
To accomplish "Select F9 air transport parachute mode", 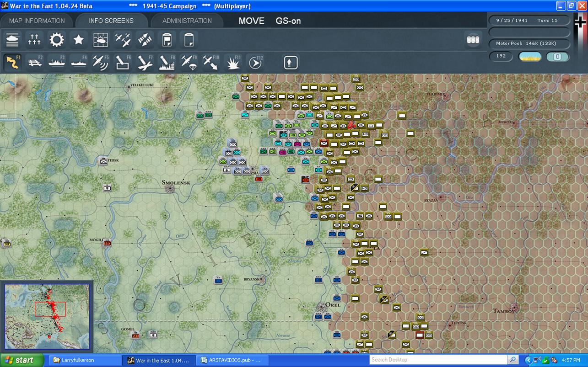I will (x=189, y=62).
